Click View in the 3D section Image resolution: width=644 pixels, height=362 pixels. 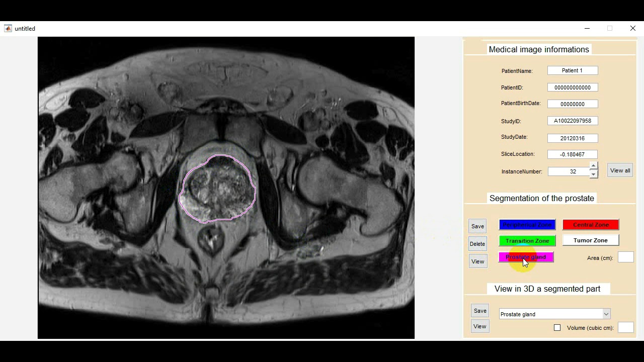tap(480, 326)
